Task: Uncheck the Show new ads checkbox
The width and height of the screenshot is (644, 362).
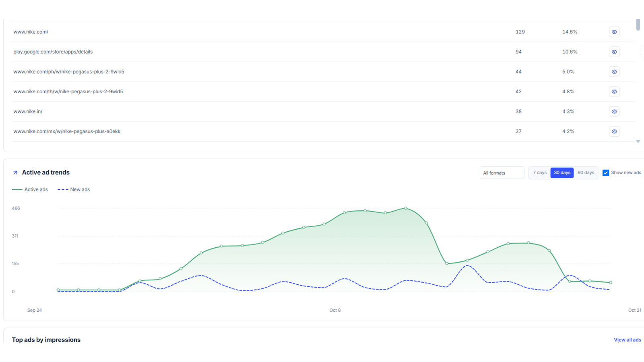Action: pos(606,173)
